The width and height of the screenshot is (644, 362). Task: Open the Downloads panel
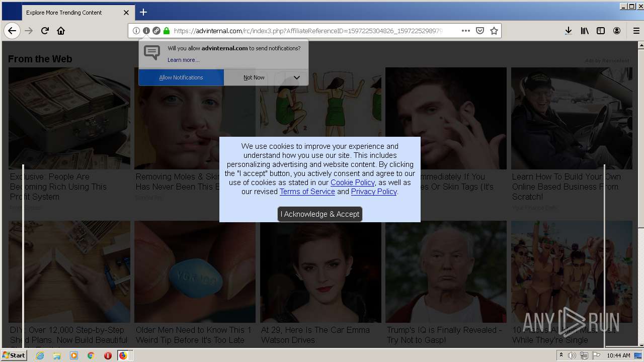(568, 31)
